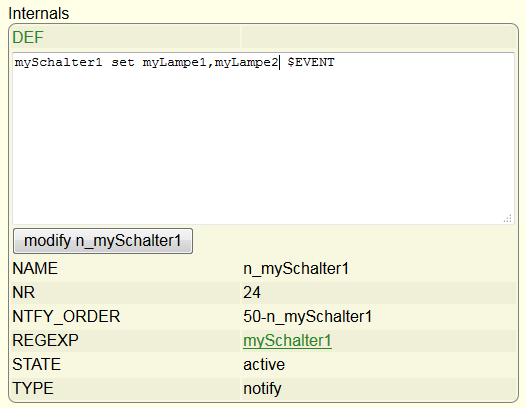Select the TYPE value notify

(x=262, y=389)
